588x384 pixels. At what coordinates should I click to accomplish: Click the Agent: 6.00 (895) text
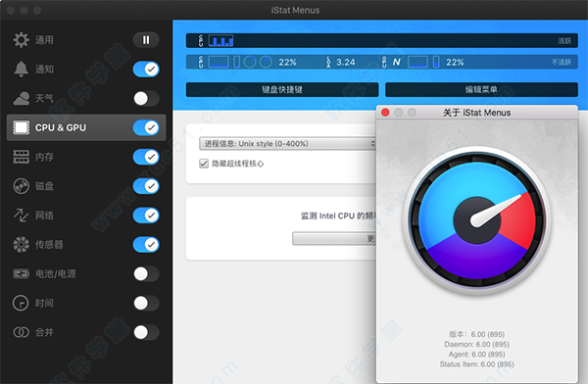pos(476,355)
